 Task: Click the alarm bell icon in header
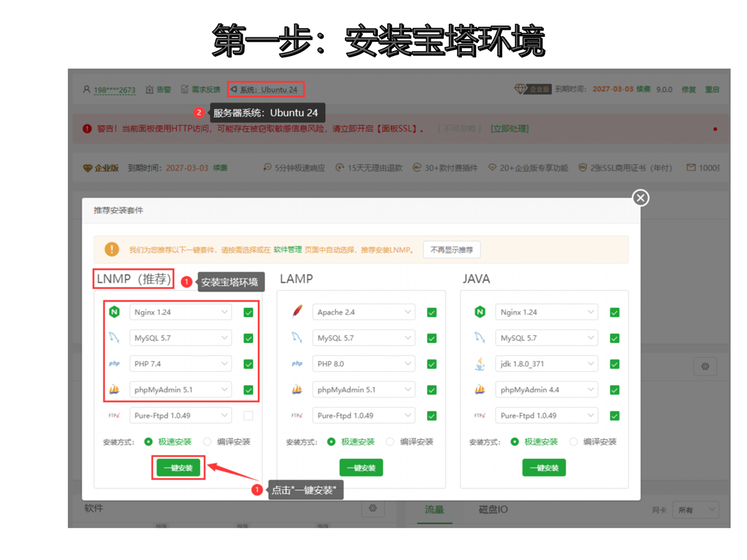pyautogui.click(x=149, y=90)
